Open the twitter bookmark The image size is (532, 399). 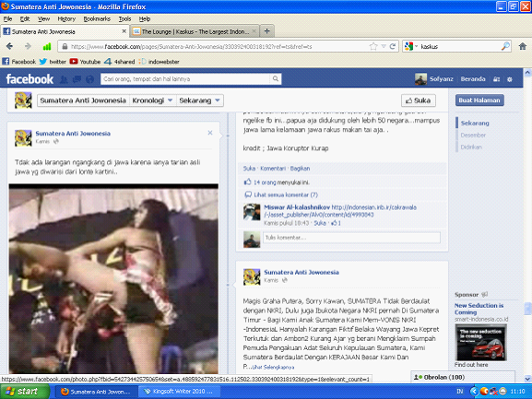click(53, 62)
